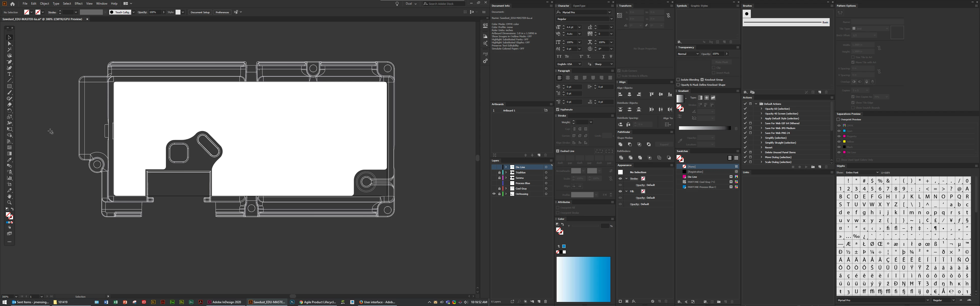
Task: Select PANTONE Process Blue C swatch
Action: [702, 187]
